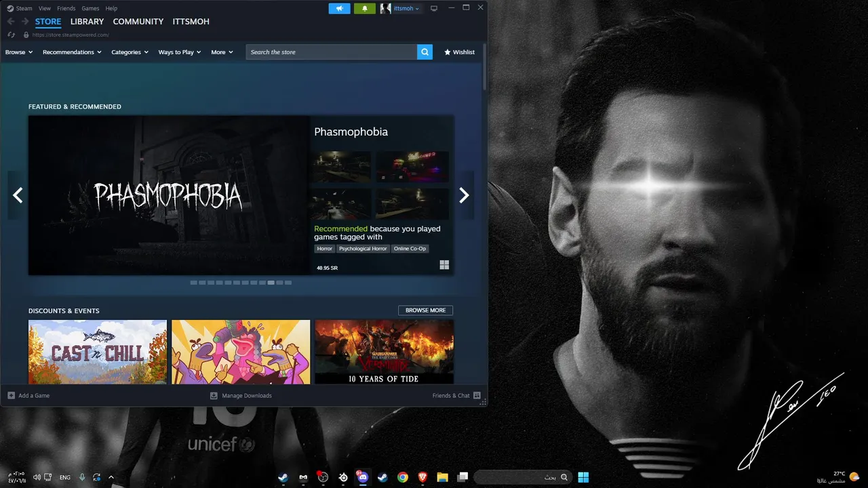Open the Warhammer Vermintide 10 Years card

384,352
